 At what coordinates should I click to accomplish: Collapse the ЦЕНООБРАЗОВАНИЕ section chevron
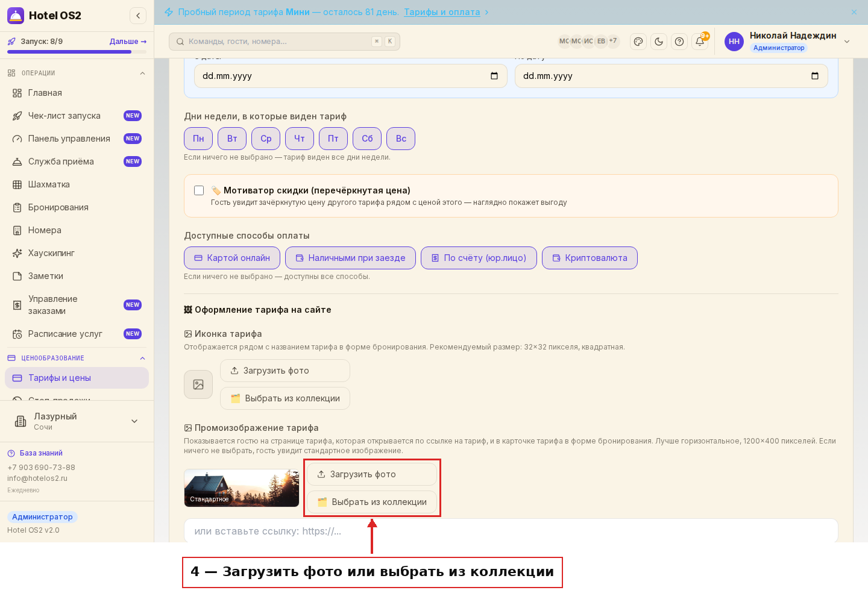click(143, 359)
